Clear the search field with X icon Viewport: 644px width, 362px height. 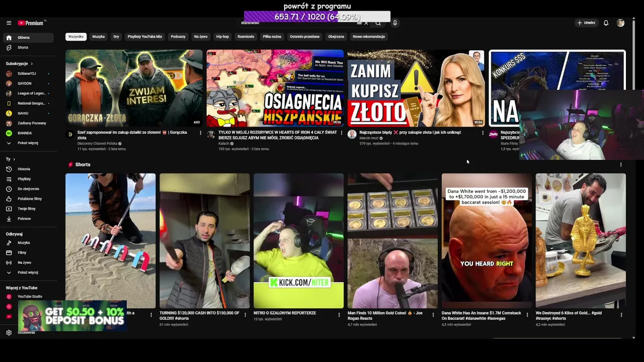pyautogui.click(x=366, y=23)
